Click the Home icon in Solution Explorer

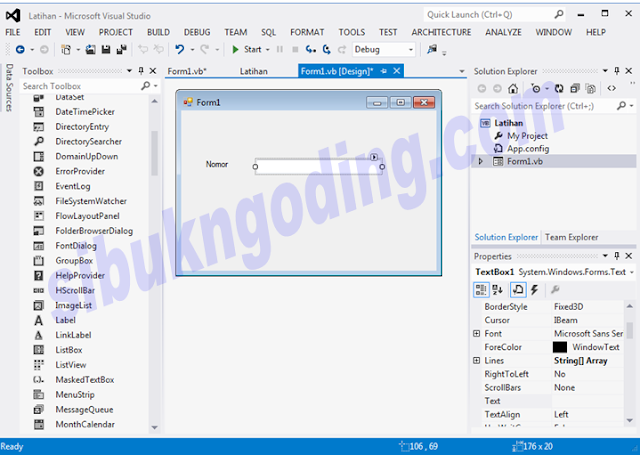[x=513, y=89]
